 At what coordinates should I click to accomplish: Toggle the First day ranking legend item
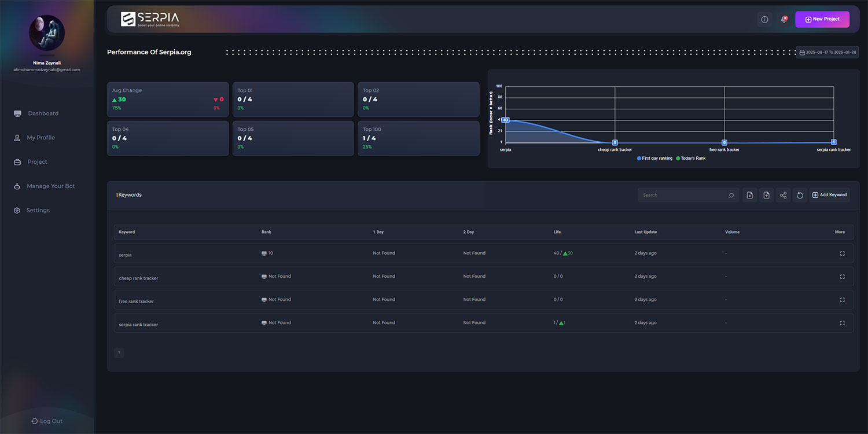[x=654, y=158]
